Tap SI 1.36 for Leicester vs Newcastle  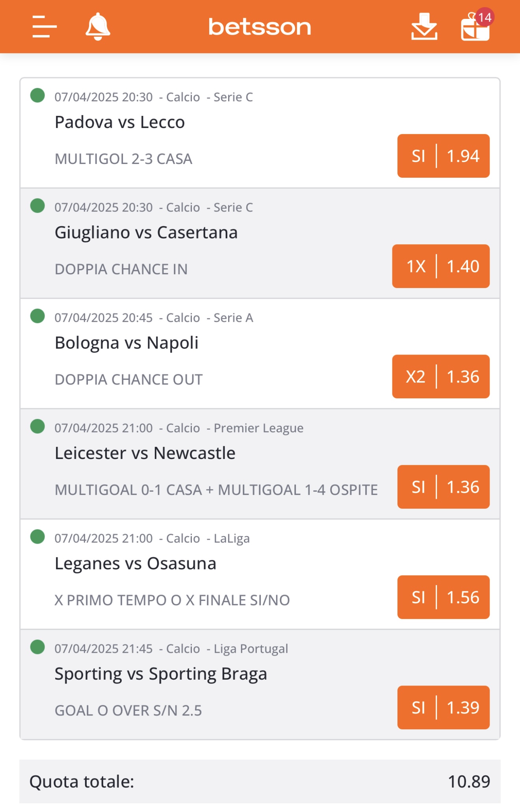443,487
